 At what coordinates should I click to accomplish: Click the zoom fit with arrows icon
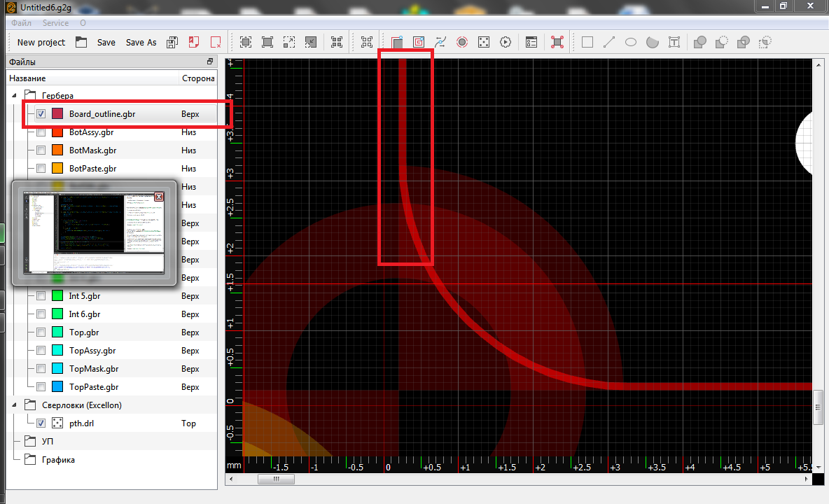[246, 42]
